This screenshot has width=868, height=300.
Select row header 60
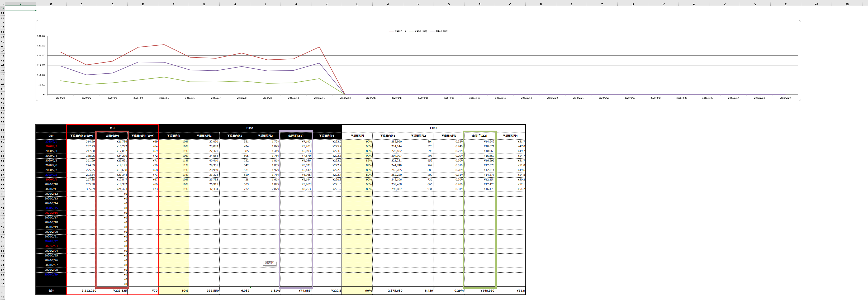coord(3,141)
